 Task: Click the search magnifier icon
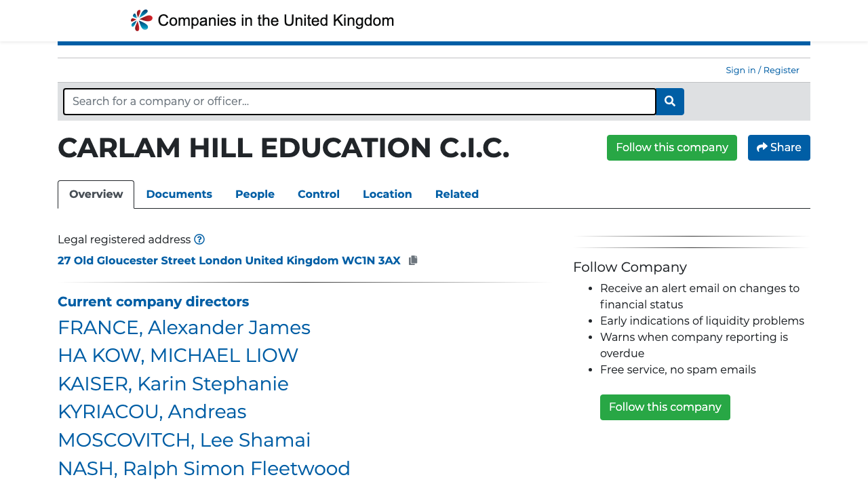pyautogui.click(x=669, y=101)
